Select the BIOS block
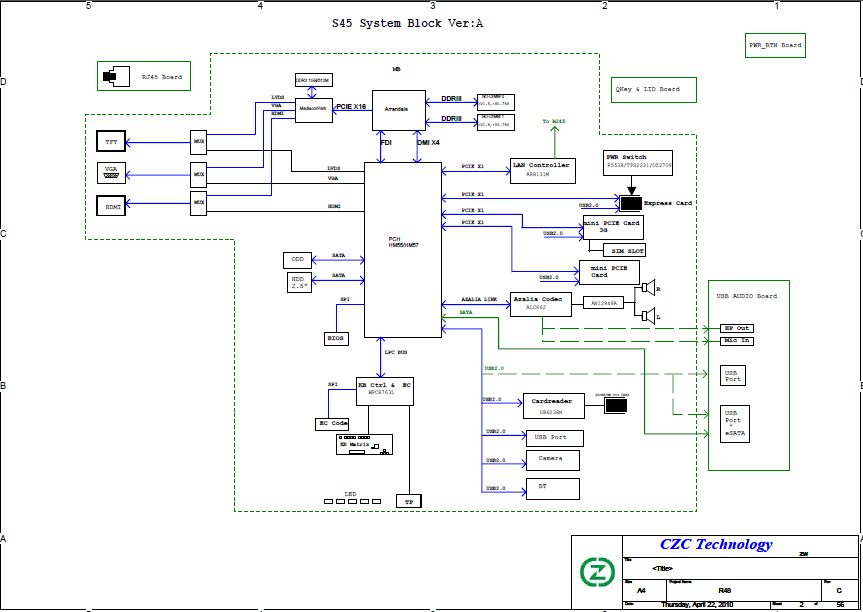Screen dimensions: 863x612 tap(336, 338)
